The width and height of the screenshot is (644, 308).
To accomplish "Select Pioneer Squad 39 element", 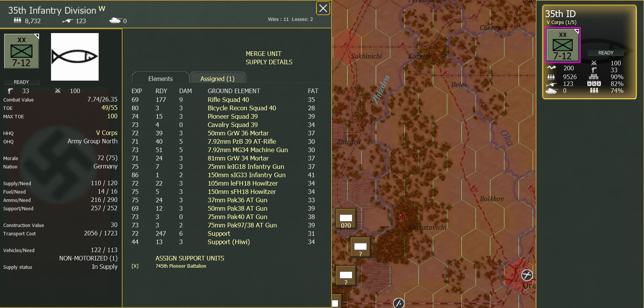I will pos(233,116).
